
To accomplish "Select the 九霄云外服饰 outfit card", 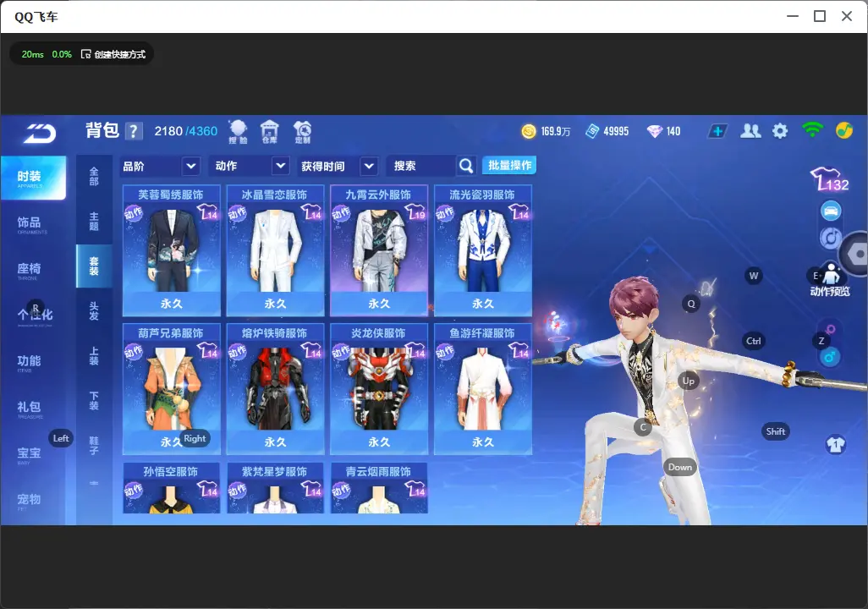I will (379, 250).
